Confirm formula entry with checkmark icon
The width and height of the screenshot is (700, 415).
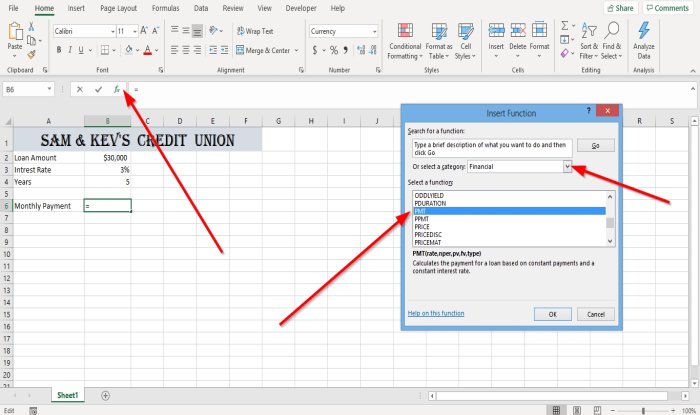click(x=98, y=89)
